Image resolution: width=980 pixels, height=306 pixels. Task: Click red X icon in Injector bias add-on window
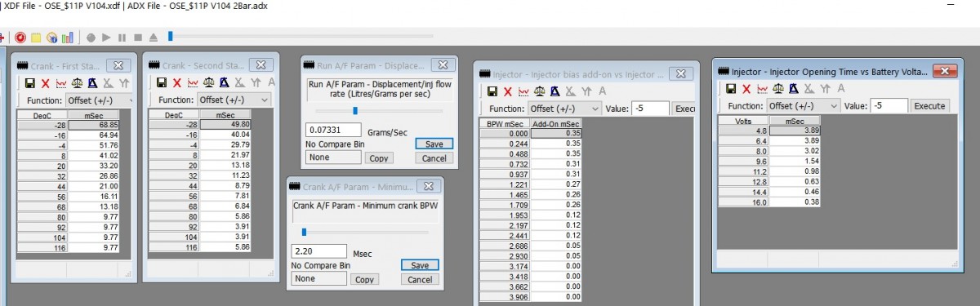point(508,91)
